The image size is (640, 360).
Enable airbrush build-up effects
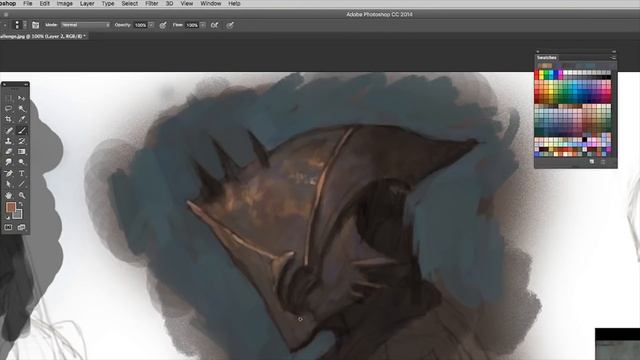214,25
